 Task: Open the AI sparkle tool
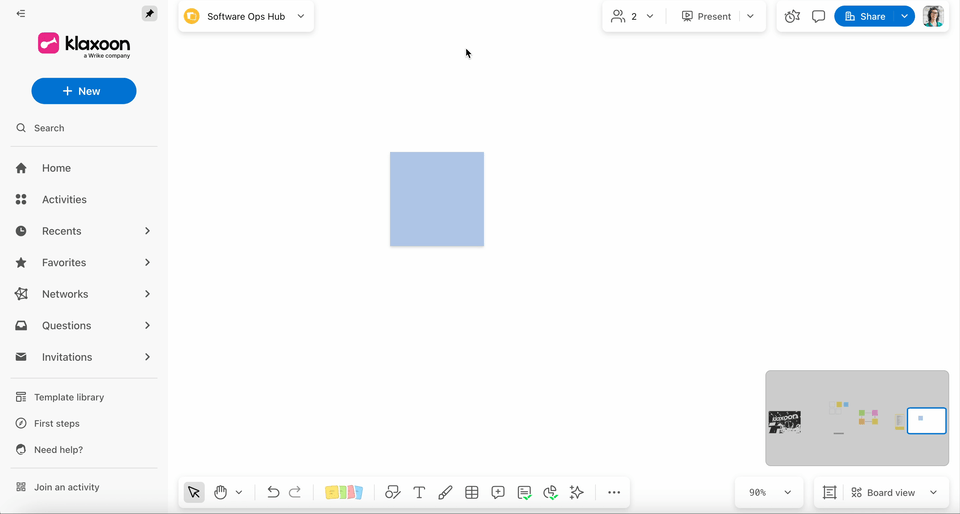point(577,492)
